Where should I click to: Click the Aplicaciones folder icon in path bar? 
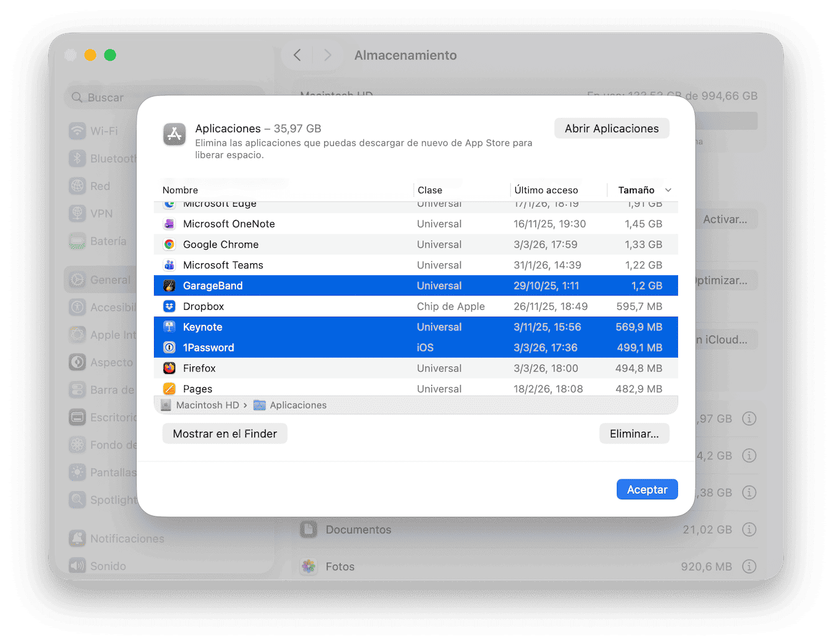tap(260, 405)
